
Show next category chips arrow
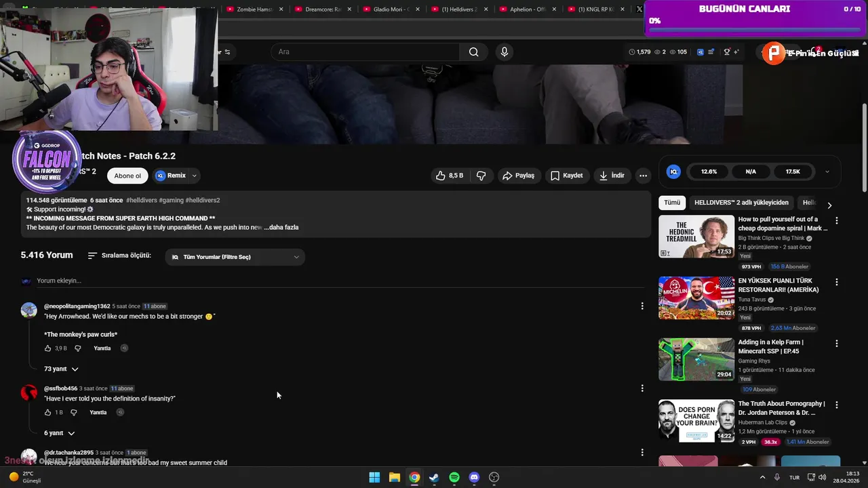coord(829,205)
